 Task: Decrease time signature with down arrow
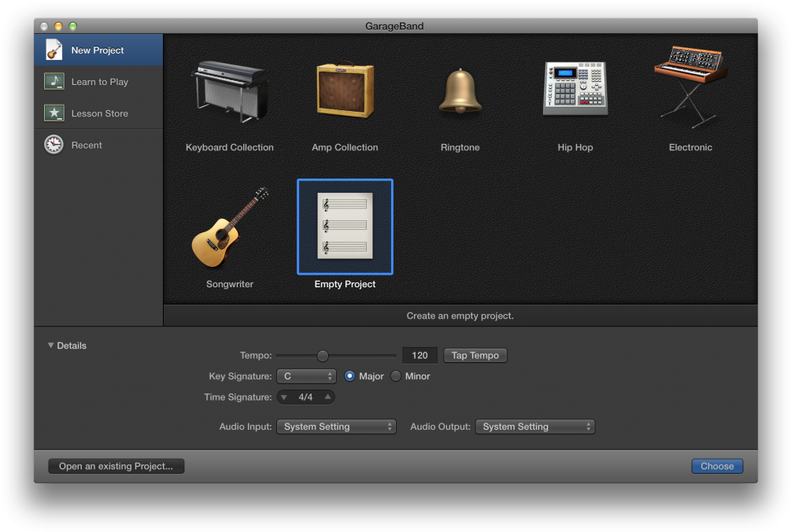[284, 397]
